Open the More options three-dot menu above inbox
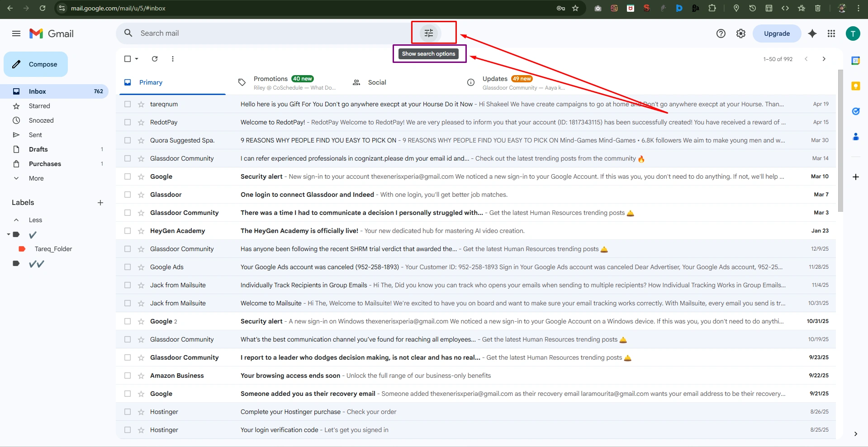This screenshot has height=447, width=868. 173,59
